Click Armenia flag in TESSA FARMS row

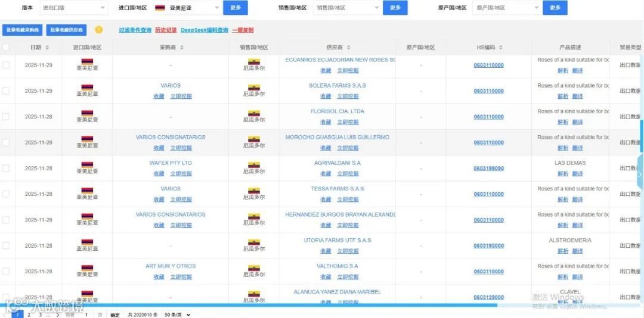click(x=87, y=191)
